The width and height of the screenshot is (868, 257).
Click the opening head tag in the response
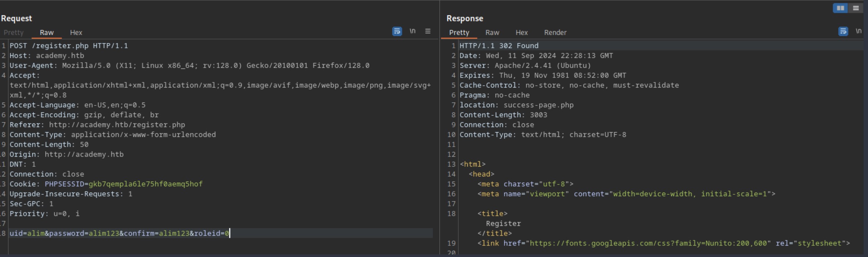click(481, 174)
